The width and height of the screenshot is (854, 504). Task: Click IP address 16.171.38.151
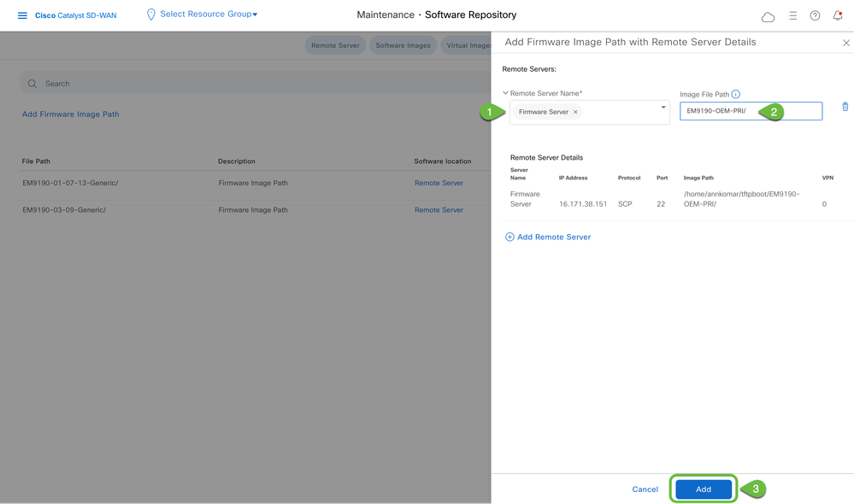(x=583, y=204)
